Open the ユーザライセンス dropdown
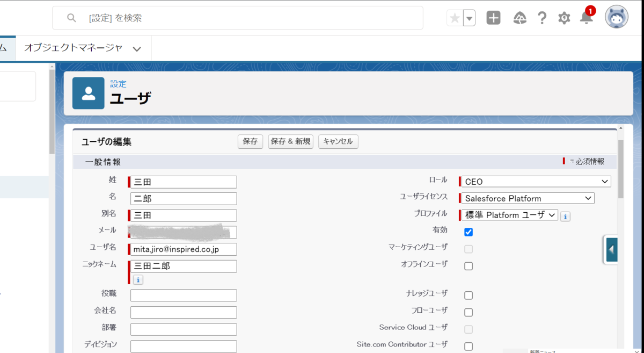644x353 pixels. [x=527, y=198]
